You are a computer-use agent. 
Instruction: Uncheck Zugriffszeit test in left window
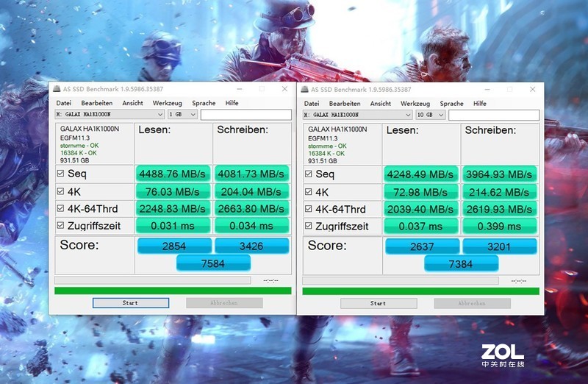coord(60,225)
